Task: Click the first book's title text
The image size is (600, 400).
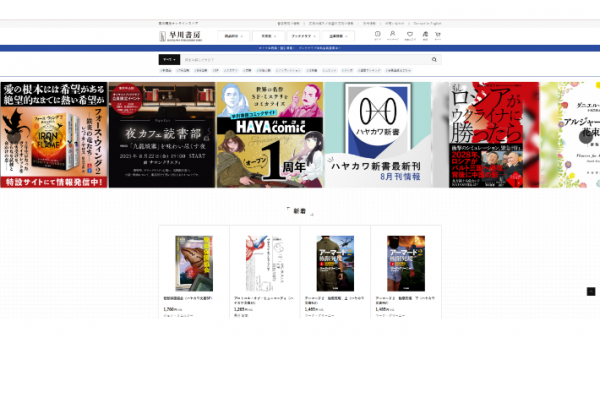Action: [x=188, y=298]
